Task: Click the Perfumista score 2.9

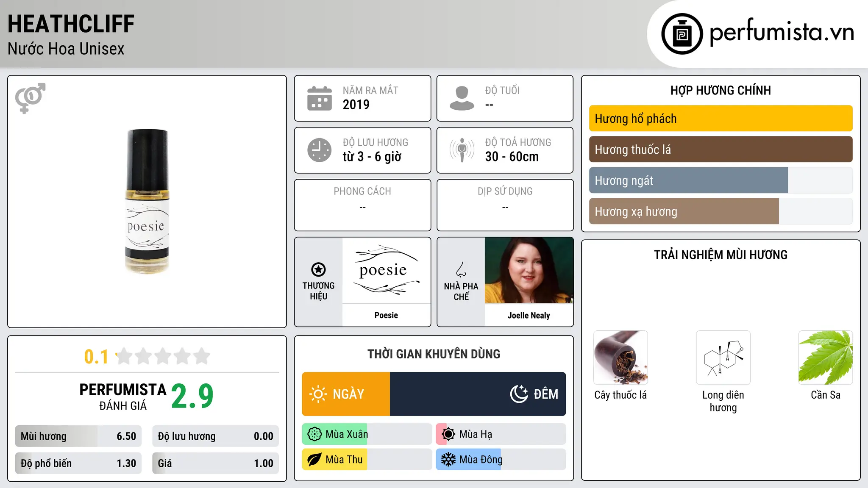Action: pos(192,396)
